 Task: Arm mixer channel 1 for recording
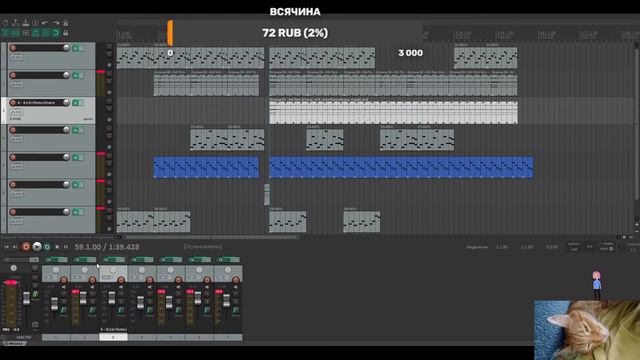point(64,280)
